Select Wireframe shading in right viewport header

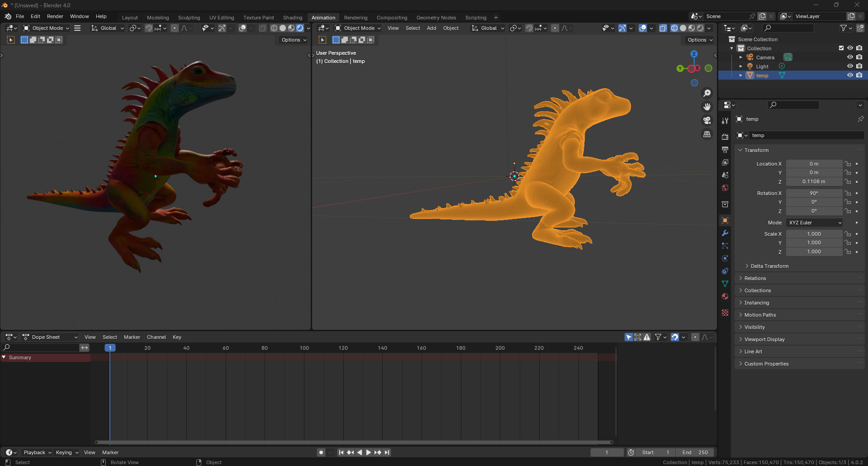tap(674, 28)
